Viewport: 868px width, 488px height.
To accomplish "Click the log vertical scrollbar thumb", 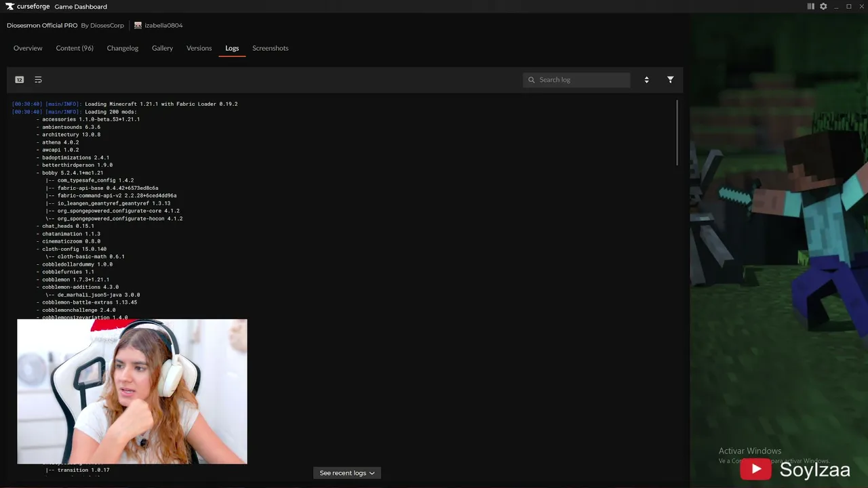I will point(677,132).
